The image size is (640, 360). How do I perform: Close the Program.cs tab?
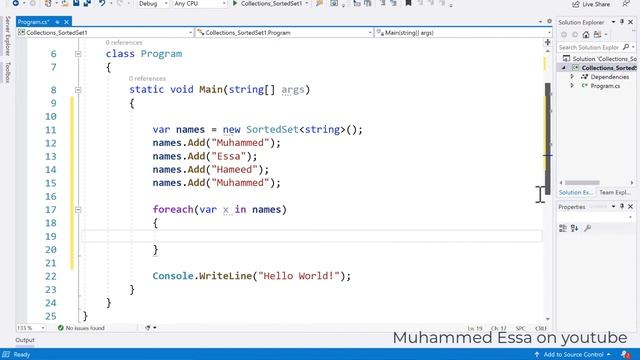pyautogui.click(x=67, y=22)
